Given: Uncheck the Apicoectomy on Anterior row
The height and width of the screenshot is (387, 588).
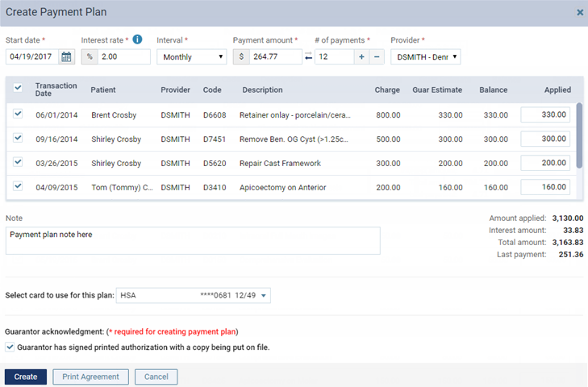Looking at the screenshot, I should 19,187.
